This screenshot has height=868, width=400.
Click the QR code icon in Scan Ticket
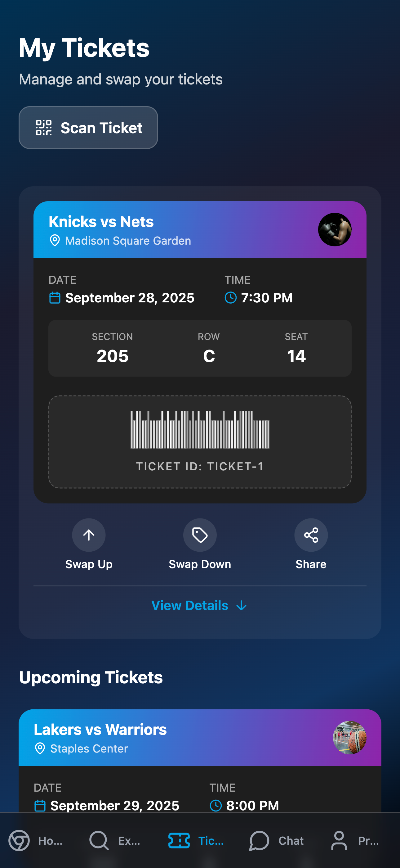tap(44, 128)
